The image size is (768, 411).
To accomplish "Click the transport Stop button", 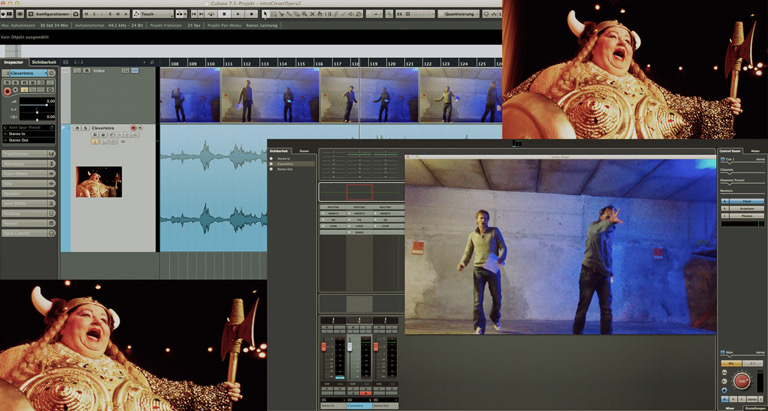I will click(224, 14).
